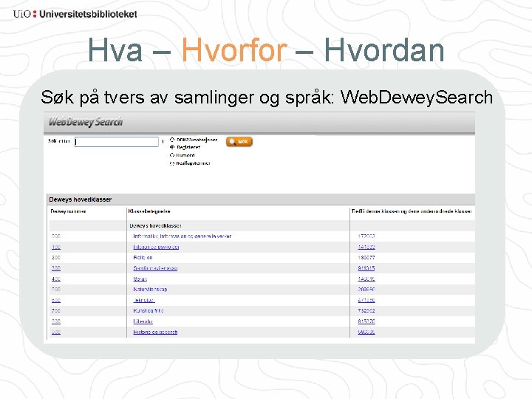The height and width of the screenshot is (399, 532).
Task: Click the WebDewey Search logo
Action: coord(86,122)
